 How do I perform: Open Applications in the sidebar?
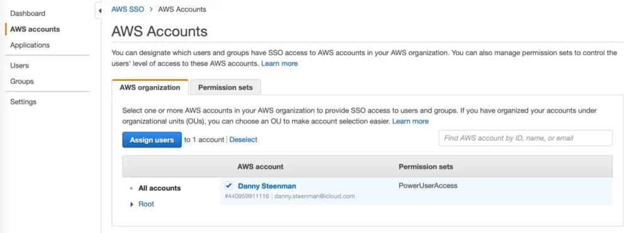pyautogui.click(x=30, y=45)
